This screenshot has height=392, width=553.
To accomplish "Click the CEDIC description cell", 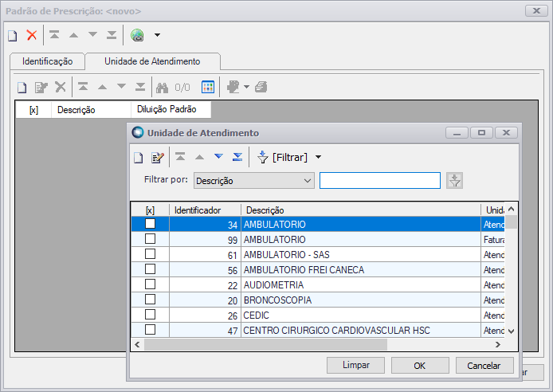I will (361, 316).
